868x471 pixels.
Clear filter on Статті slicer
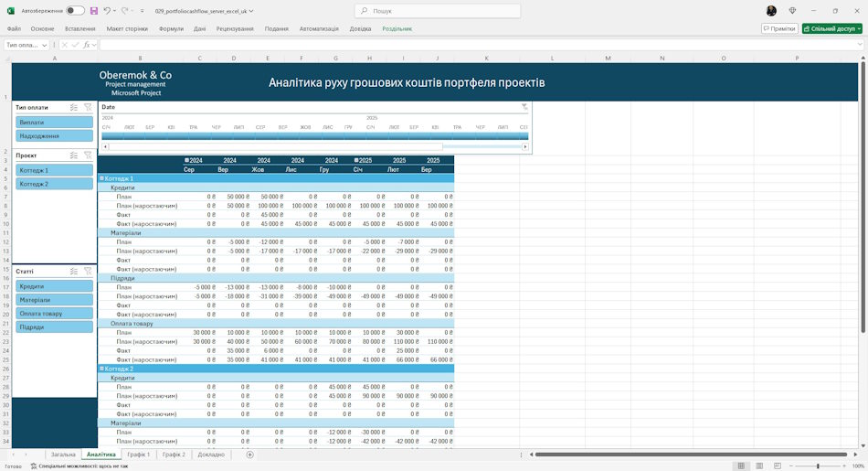(x=88, y=272)
